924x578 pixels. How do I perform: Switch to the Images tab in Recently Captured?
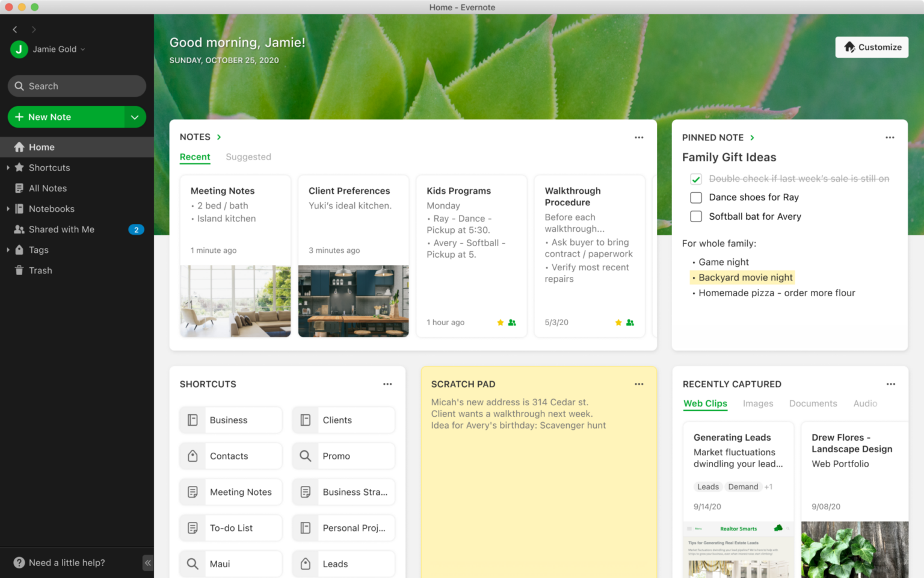click(758, 403)
